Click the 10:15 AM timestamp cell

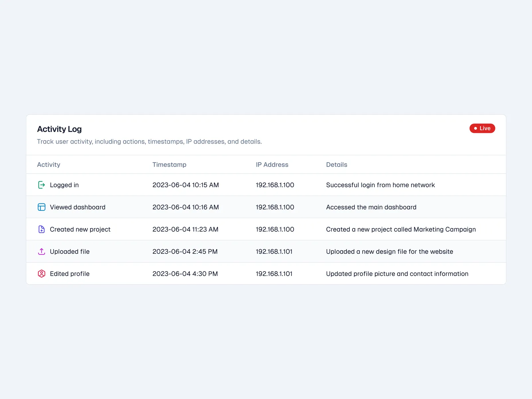tap(186, 185)
